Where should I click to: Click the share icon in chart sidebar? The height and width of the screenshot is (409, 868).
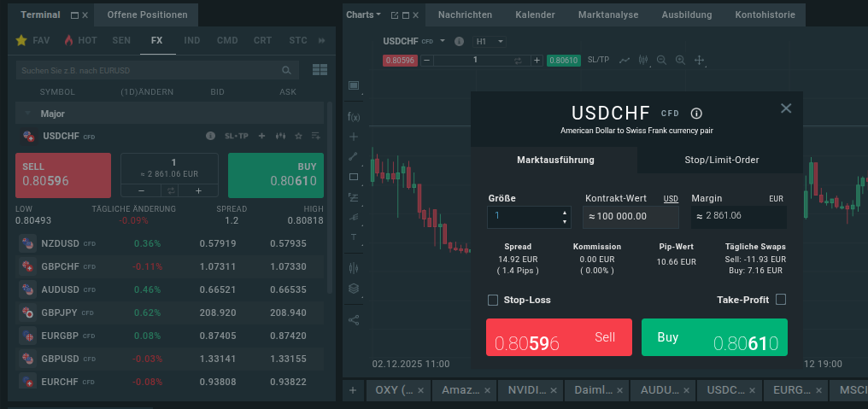(x=354, y=320)
